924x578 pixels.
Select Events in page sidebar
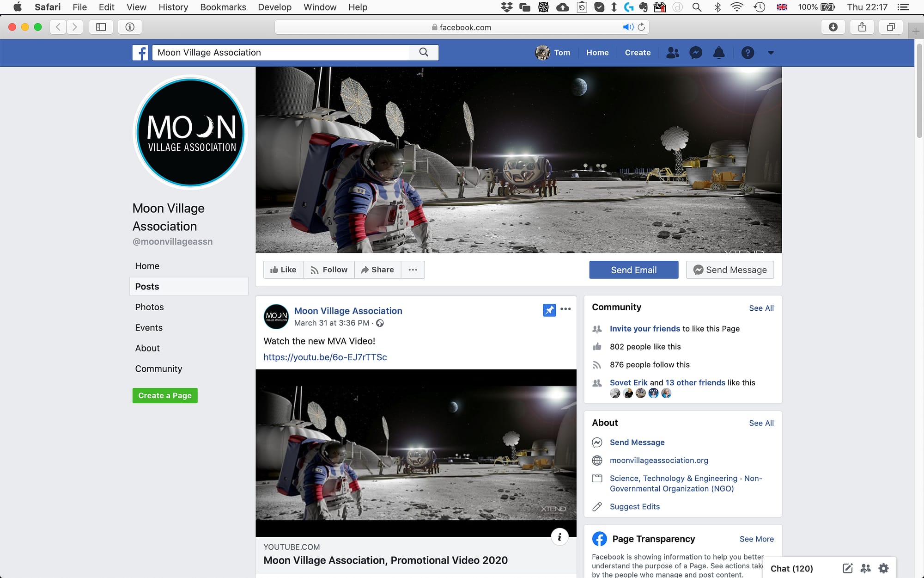[189, 327]
